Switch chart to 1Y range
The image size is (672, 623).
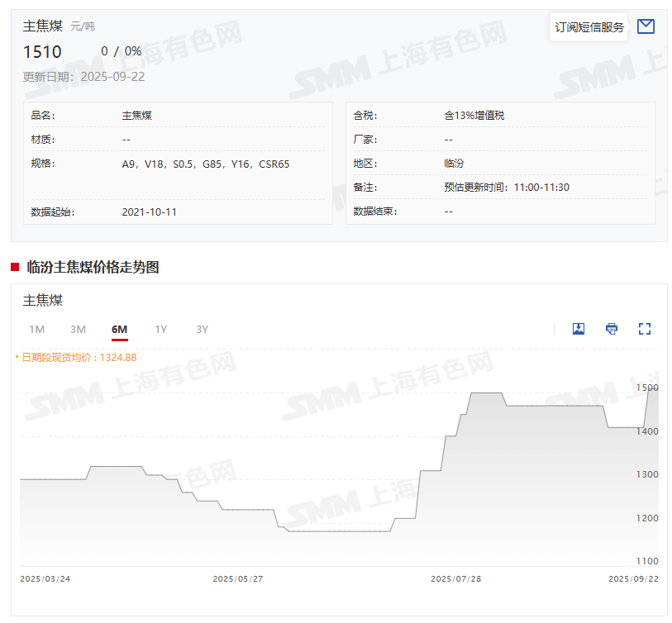tap(160, 329)
